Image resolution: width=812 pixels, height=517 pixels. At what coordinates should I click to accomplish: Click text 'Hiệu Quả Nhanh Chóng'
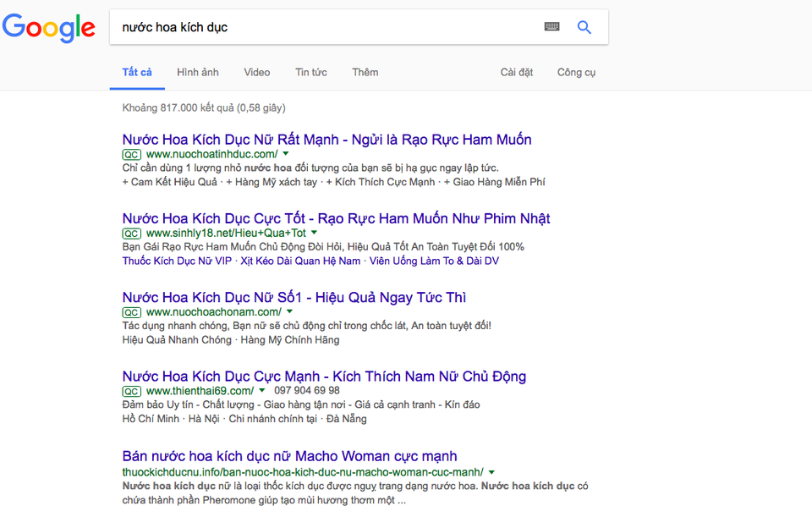pos(177,340)
